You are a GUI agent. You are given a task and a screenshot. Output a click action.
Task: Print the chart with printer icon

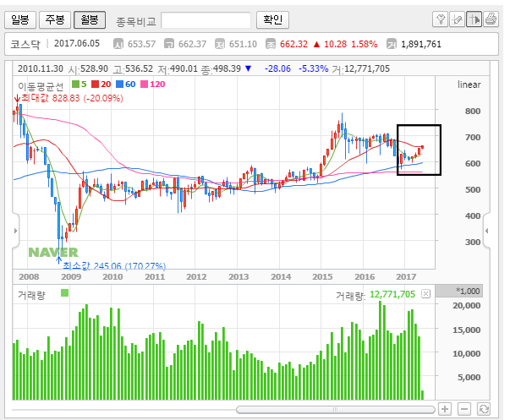pos(491,19)
